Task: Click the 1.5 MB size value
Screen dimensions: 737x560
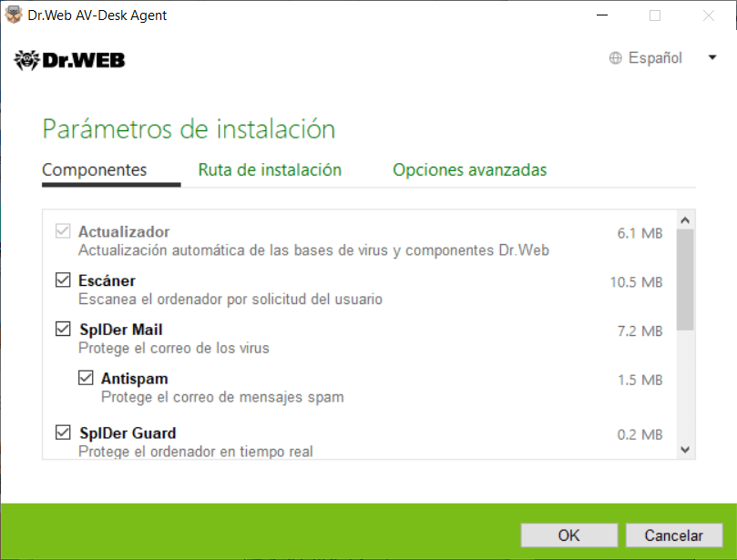Action: coord(640,380)
